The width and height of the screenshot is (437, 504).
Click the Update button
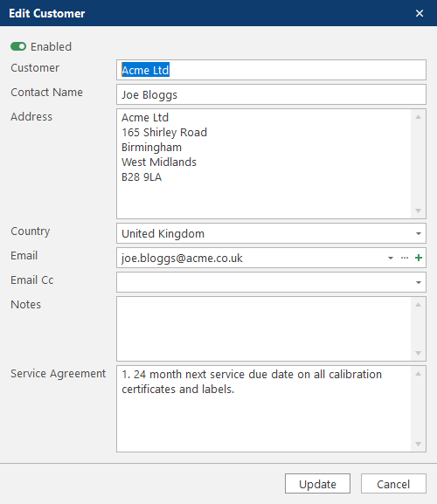[x=318, y=484]
